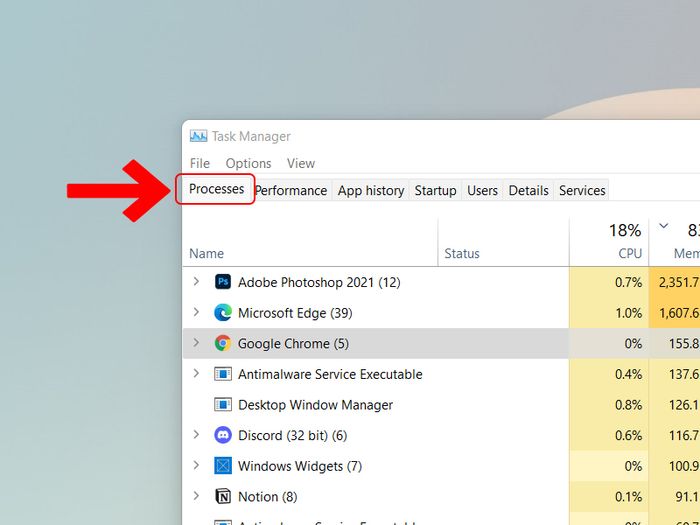Expand the Windows Widgets process group
Screen dimensions: 700x525
click(196, 465)
